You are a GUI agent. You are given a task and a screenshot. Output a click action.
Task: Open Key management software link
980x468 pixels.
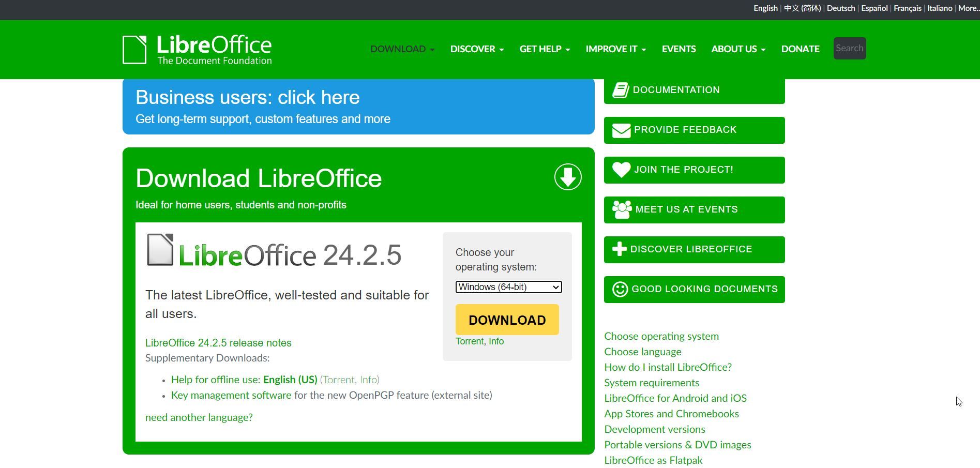click(231, 395)
